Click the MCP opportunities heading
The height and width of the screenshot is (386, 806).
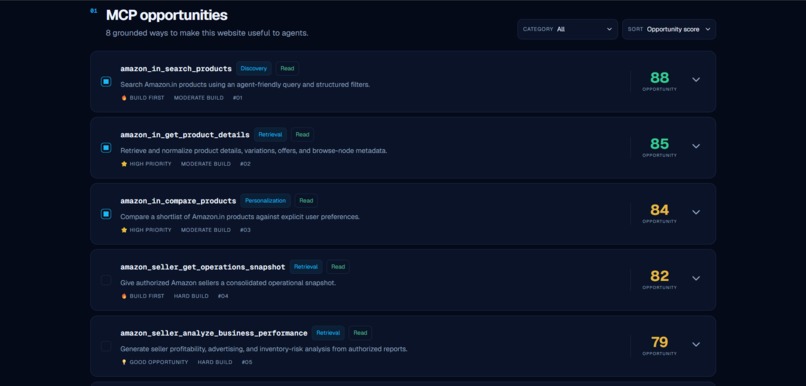(x=167, y=15)
